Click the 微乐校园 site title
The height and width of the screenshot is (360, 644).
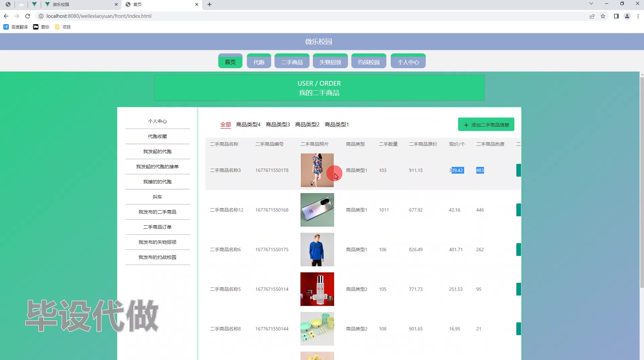tap(318, 42)
